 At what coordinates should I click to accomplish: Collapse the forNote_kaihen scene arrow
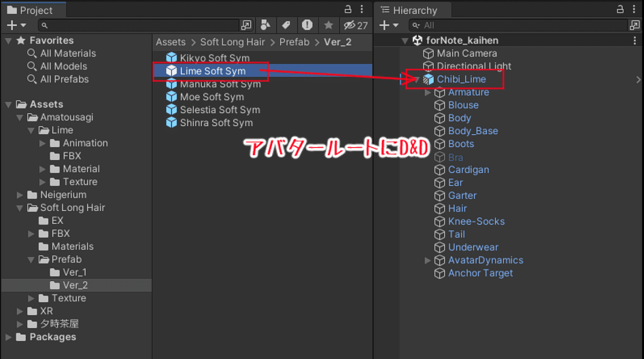click(x=405, y=41)
